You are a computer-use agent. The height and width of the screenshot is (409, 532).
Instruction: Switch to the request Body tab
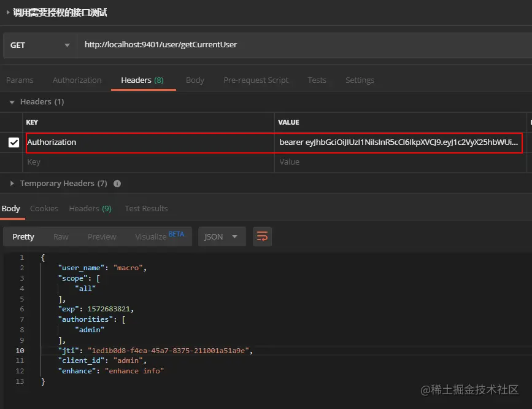pos(195,80)
